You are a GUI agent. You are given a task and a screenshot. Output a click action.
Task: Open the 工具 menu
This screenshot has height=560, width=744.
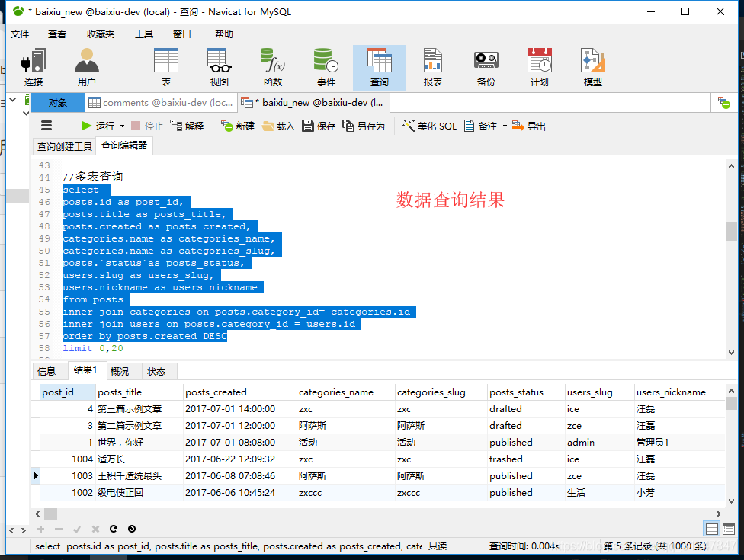[x=144, y=34]
